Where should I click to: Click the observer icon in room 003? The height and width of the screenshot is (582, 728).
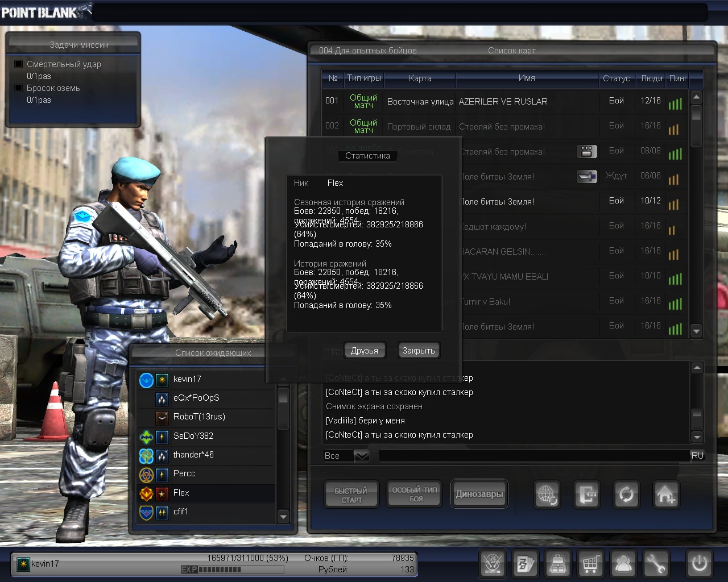pyautogui.click(x=586, y=151)
